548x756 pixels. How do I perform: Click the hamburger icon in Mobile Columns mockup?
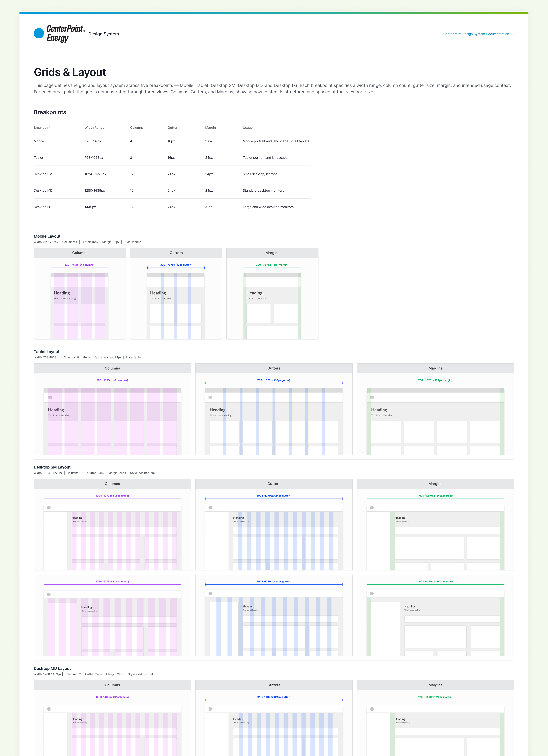[56, 282]
